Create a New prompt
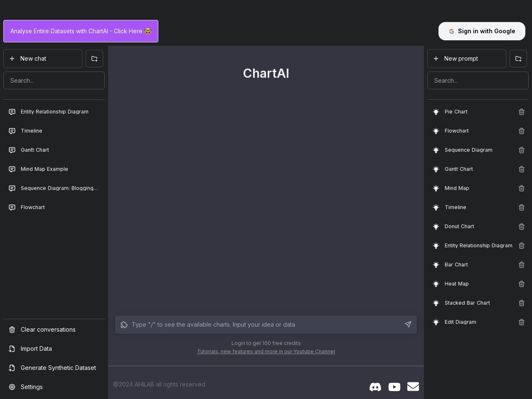Image resolution: width=532 pixels, height=399 pixels. 467,59
